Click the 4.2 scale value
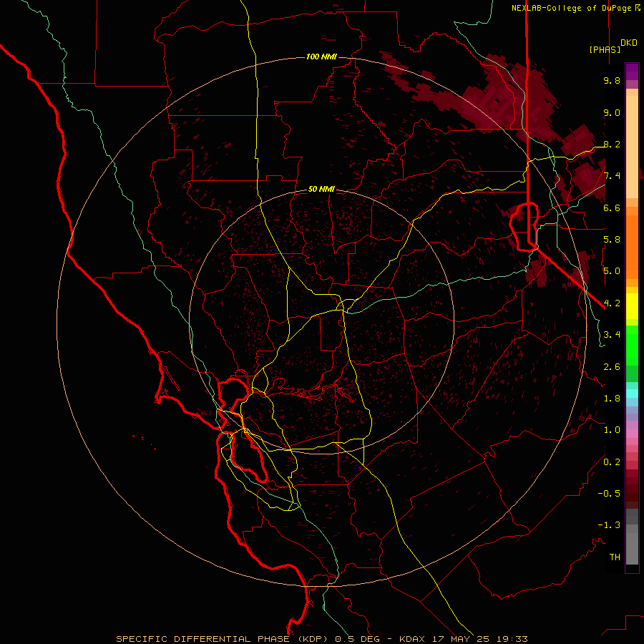 click(612, 303)
